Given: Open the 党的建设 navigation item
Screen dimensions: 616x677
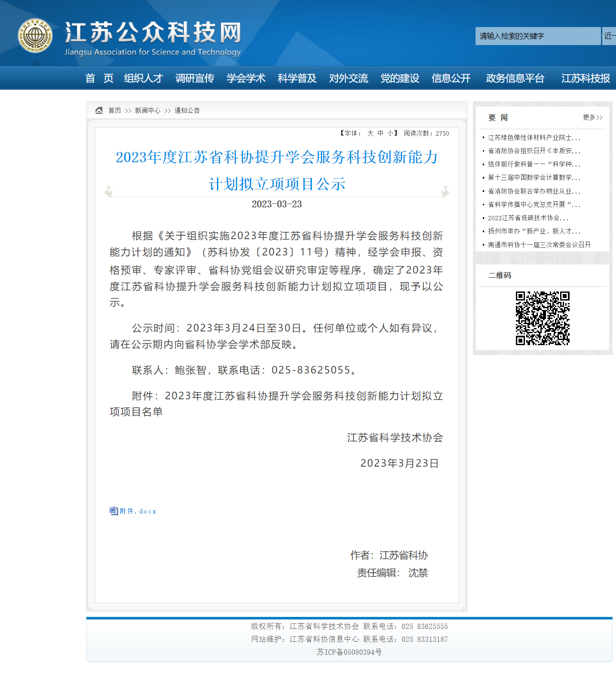Looking at the screenshot, I should [400, 78].
